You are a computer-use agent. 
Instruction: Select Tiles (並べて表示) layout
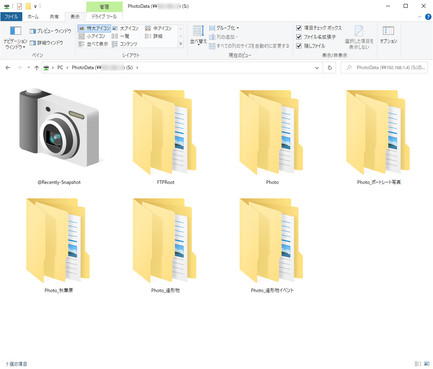pos(94,44)
